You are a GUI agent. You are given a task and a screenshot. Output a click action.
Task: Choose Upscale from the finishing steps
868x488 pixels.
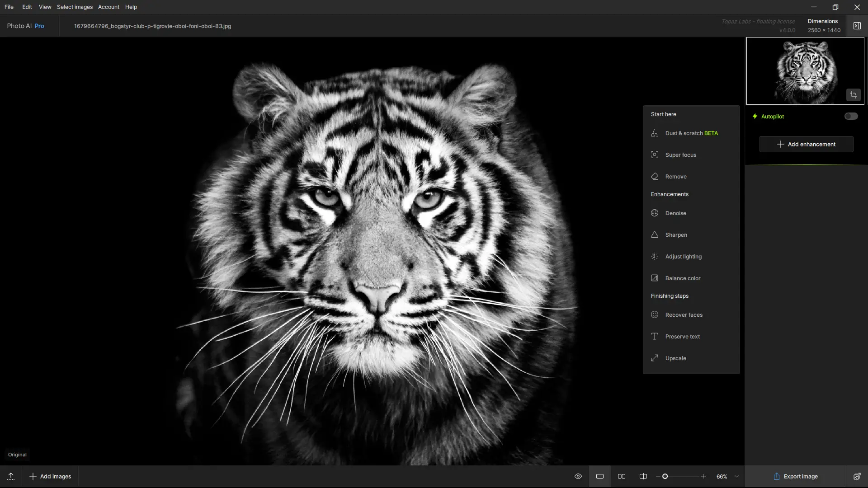[675, 358]
